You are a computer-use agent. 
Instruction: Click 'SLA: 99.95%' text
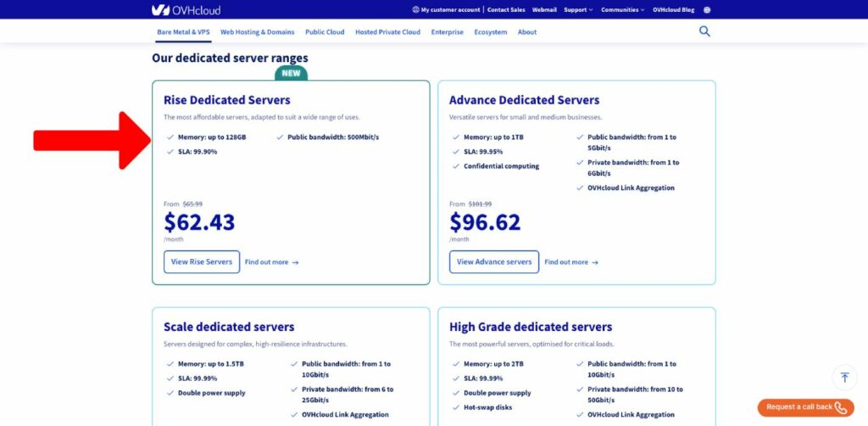pos(483,152)
